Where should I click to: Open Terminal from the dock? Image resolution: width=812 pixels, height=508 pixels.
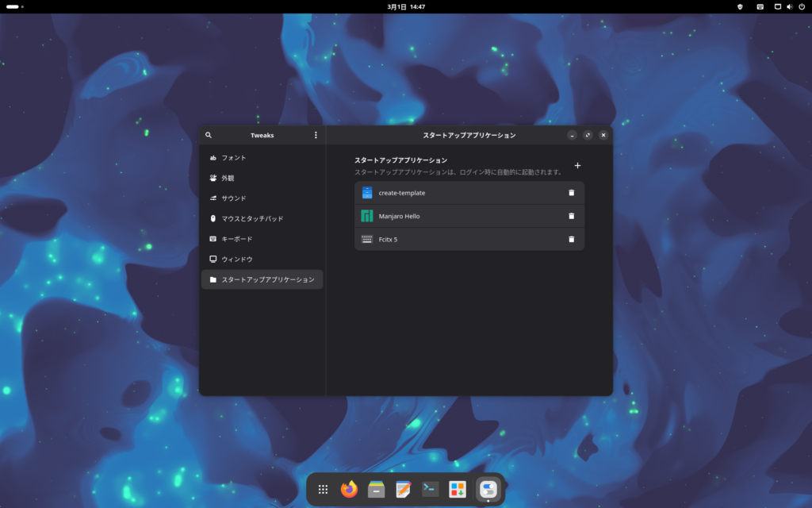[431, 490]
